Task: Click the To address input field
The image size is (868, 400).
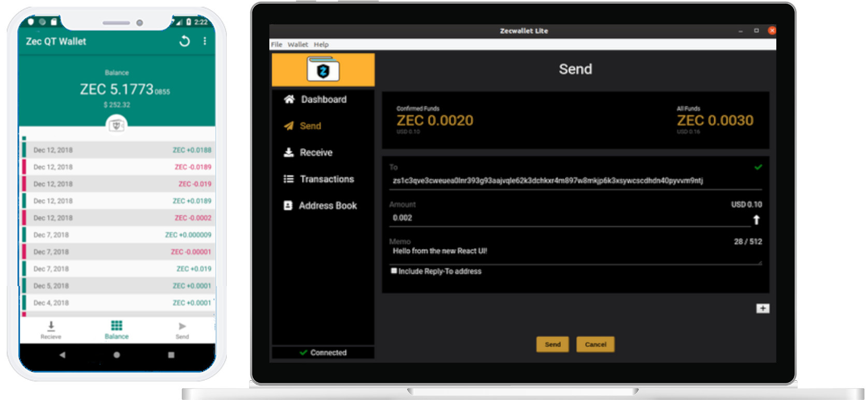Action: (x=575, y=181)
